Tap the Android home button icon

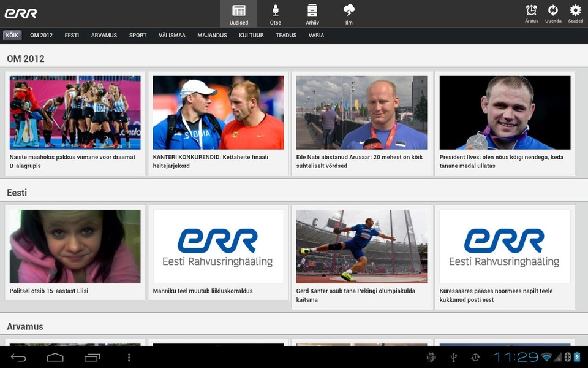[55, 358]
